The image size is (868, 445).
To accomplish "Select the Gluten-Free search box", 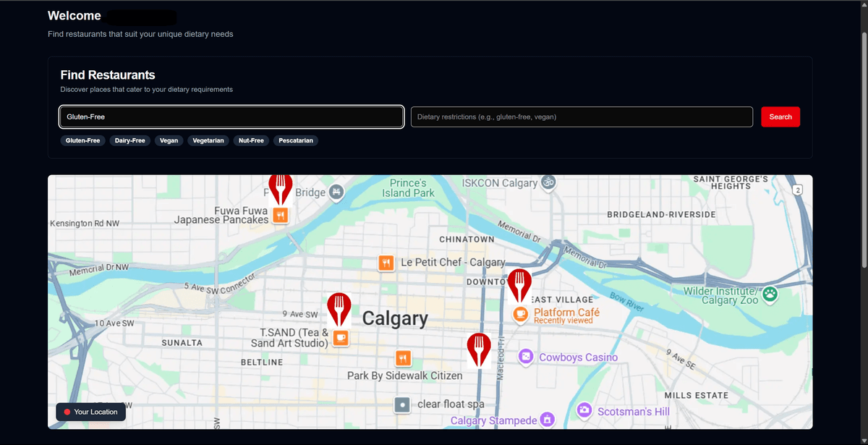I will (231, 116).
